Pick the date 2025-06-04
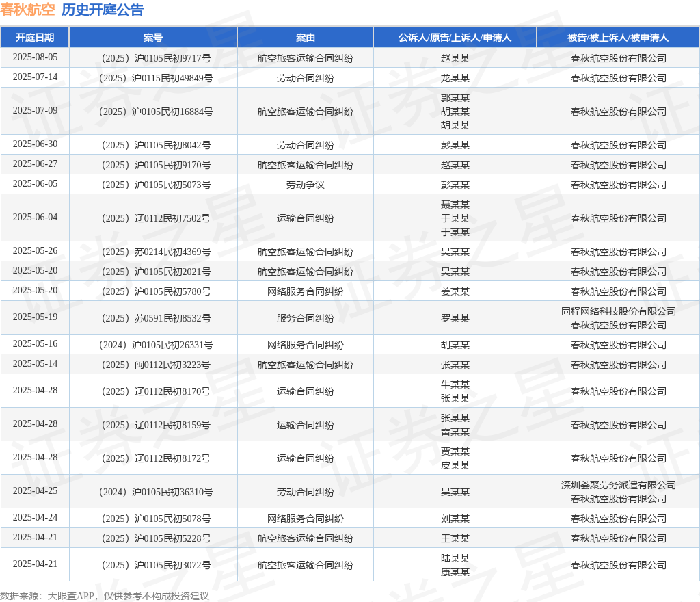700x602 pixels. tap(35, 217)
